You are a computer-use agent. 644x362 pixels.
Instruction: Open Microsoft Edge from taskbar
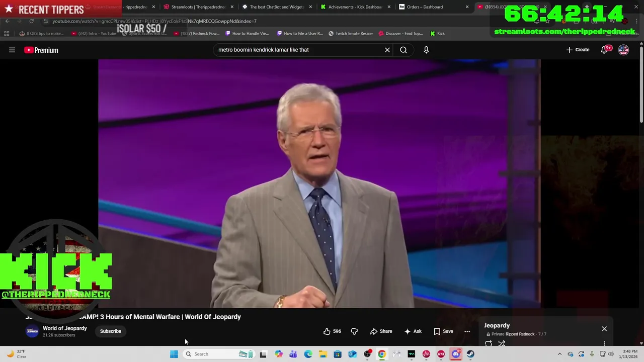[x=308, y=354]
